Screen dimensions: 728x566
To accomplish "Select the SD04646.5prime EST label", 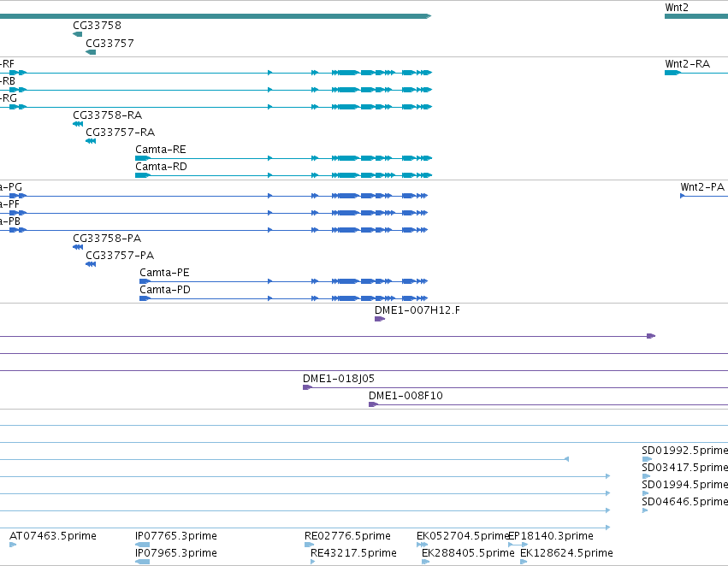I will (685, 502).
